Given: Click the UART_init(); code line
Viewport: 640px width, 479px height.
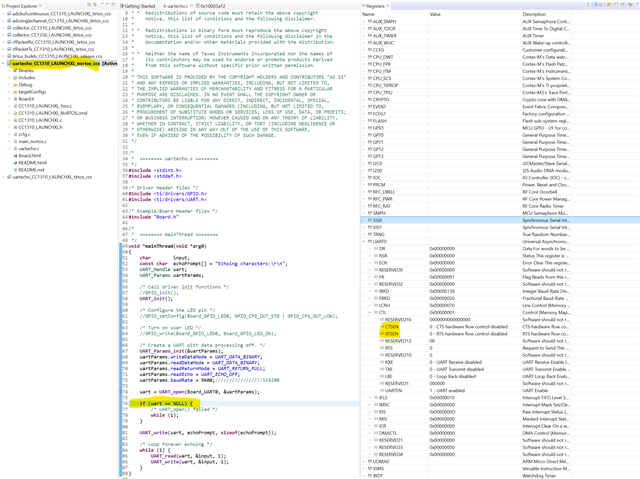Looking at the screenshot, I should click(x=156, y=299).
